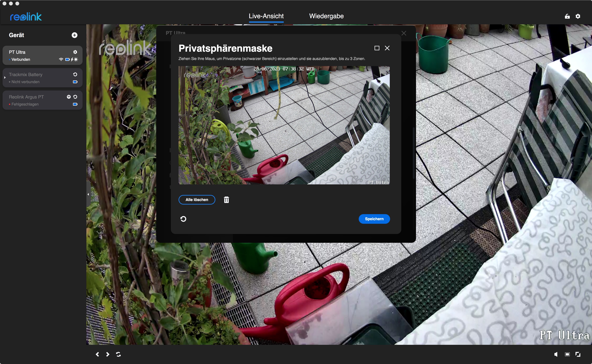Open global settings gear in top bar
Screen dimensions: 592x364
(x=578, y=16)
